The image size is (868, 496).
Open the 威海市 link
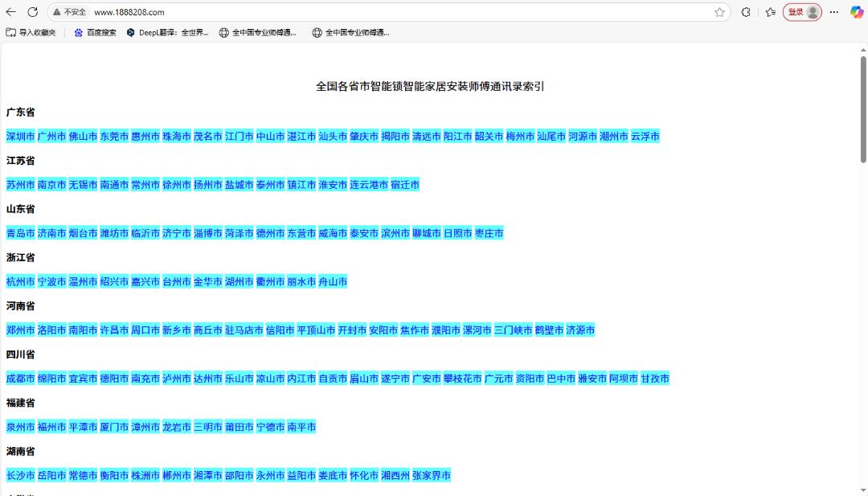tap(333, 233)
